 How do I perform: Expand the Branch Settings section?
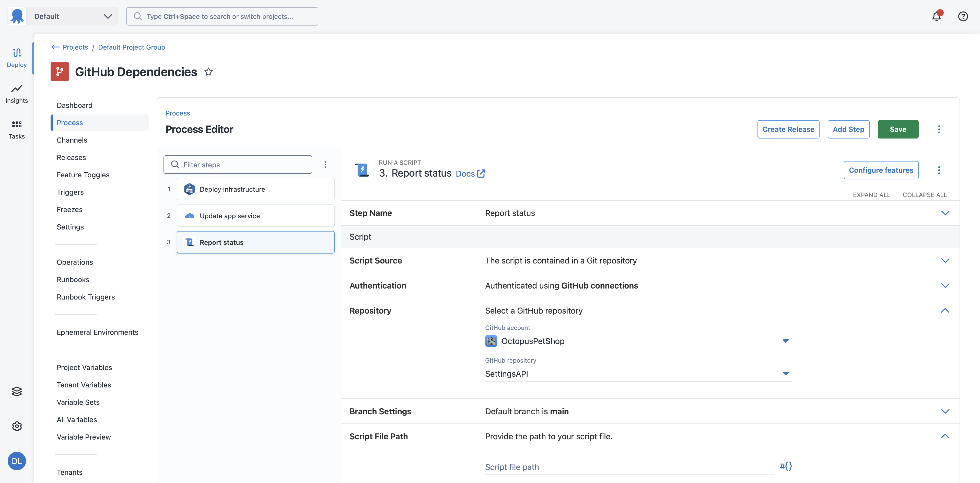pyautogui.click(x=945, y=411)
